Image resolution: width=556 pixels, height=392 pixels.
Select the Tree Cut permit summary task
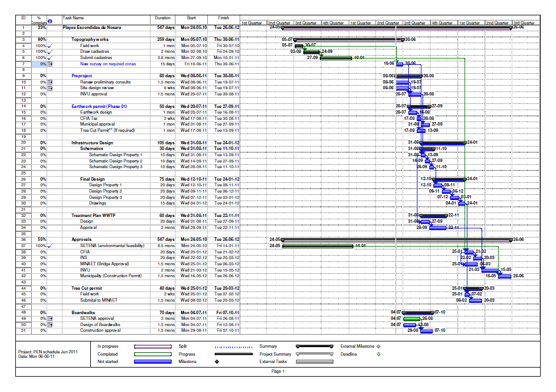(86, 289)
